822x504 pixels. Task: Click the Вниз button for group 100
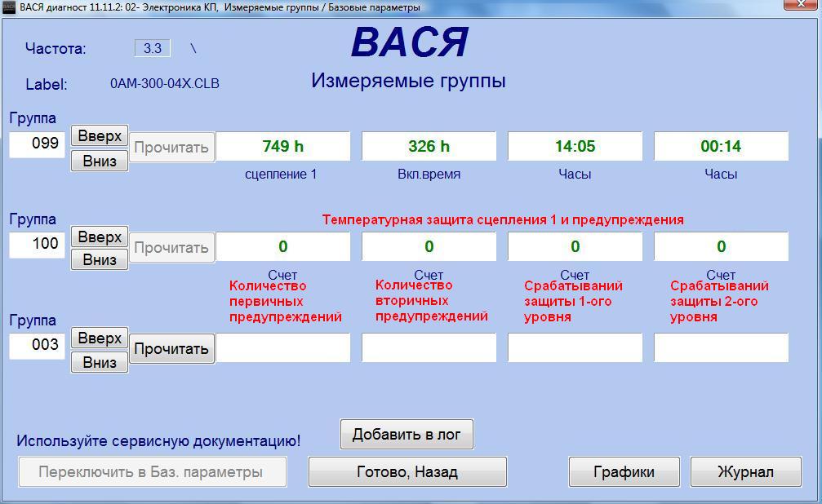coord(100,260)
